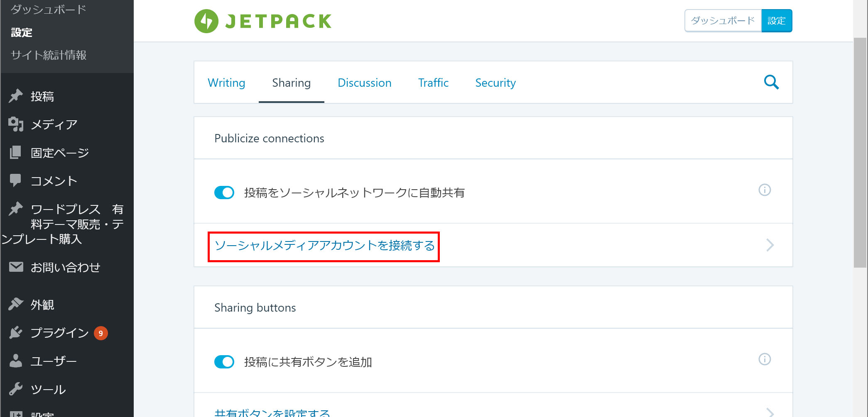868x417 pixels.
Task: Click the pin icon beside ワードプレス 有料テーマ販売
Action: [x=16, y=209]
